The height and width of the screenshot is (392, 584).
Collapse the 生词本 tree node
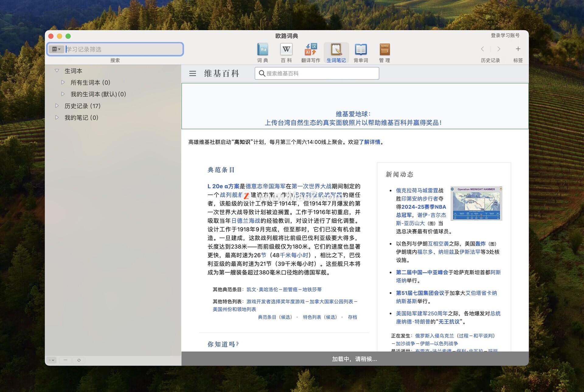tap(57, 71)
